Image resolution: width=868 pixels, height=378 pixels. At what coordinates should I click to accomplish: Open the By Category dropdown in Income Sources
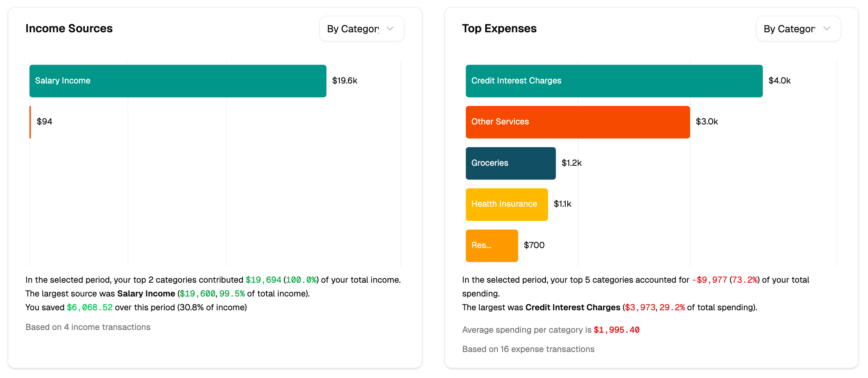pos(361,28)
